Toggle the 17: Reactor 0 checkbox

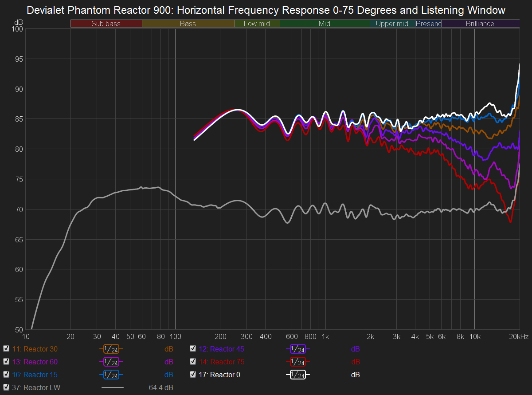(193, 375)
